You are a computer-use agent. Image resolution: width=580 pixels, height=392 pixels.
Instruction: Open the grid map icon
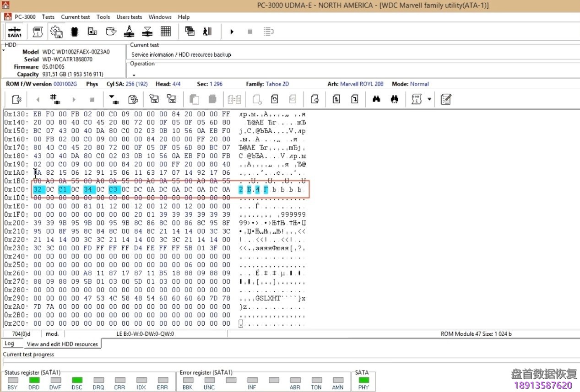[166, 32]
